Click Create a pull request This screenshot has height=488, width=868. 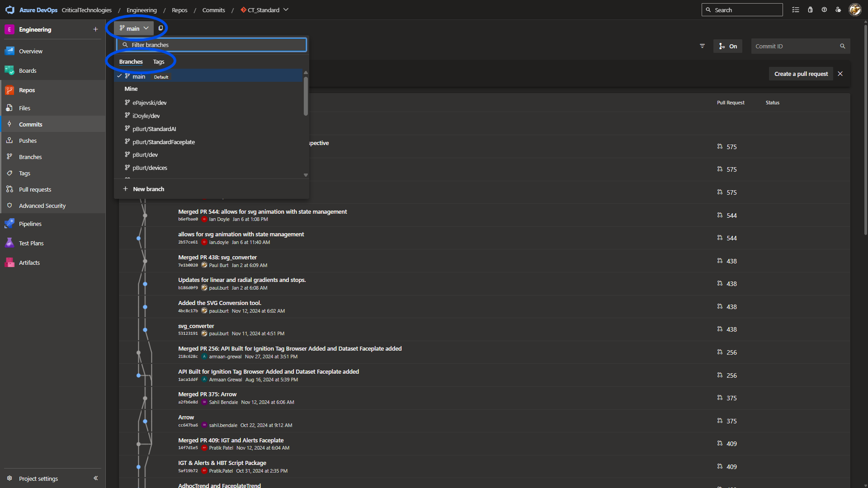click(801, 74)
